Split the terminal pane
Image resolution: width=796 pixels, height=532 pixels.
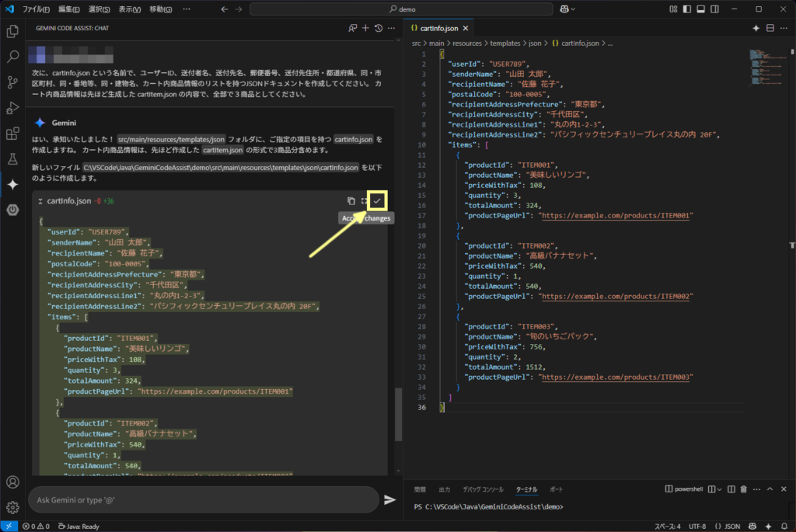[731, 489]
